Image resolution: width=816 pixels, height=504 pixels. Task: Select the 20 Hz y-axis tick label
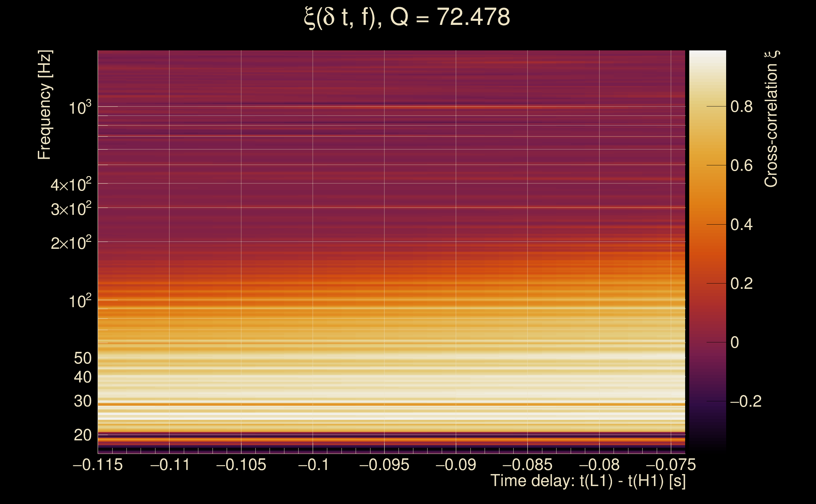[x=82, y=435]
